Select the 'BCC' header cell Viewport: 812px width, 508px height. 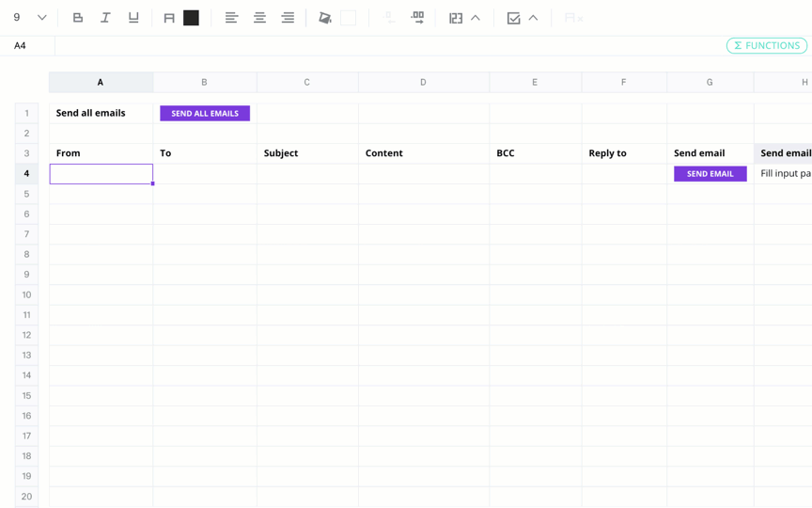[535, 153]
